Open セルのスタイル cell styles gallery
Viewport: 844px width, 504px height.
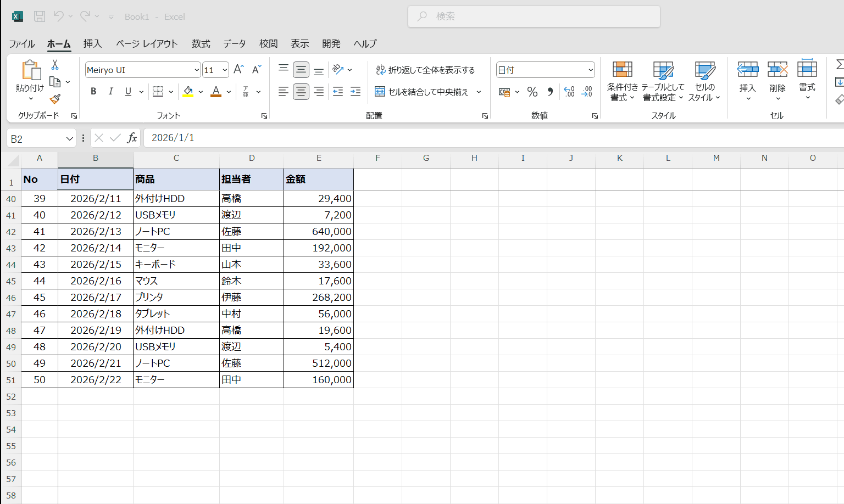(x=704, y=81)
